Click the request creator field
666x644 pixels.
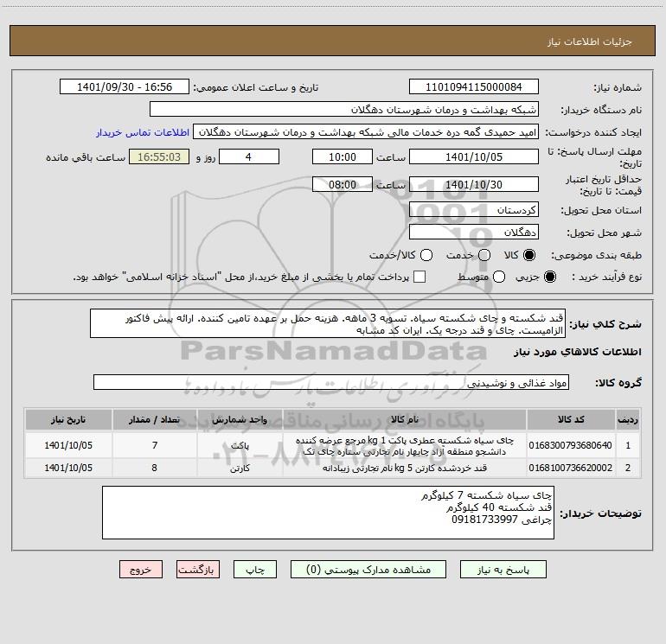click(x=366, y=131)
